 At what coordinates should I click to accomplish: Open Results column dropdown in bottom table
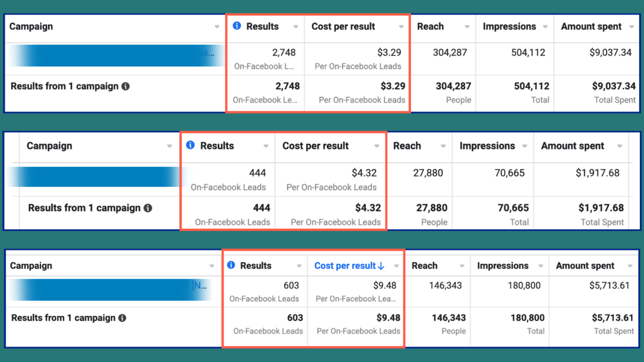point(299,266)
